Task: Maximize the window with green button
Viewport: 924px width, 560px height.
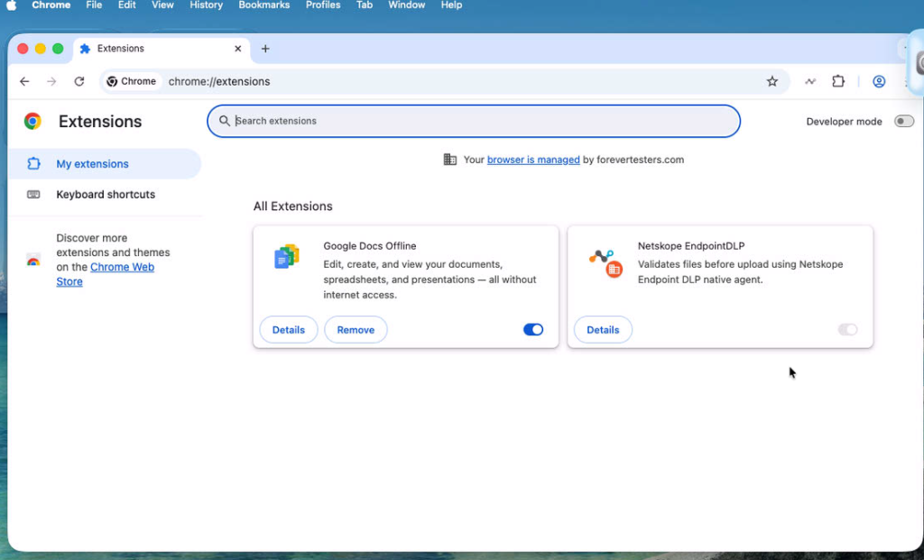Action: (58, 49)
